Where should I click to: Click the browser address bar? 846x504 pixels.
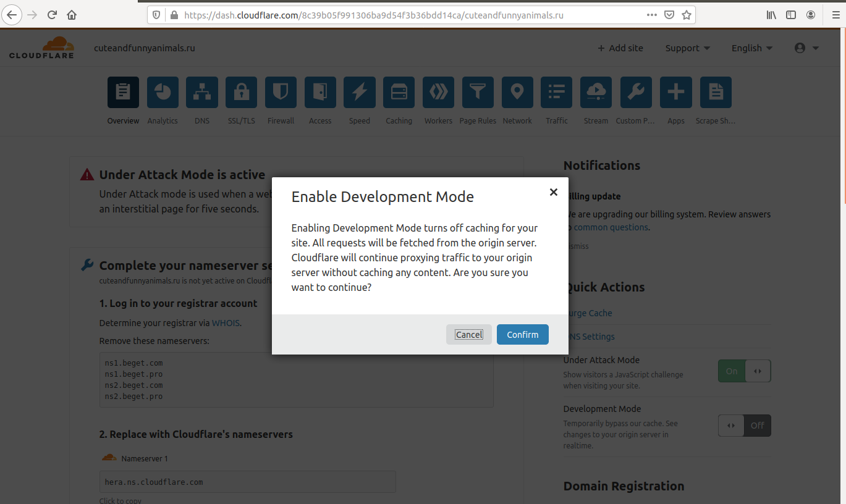408,15
